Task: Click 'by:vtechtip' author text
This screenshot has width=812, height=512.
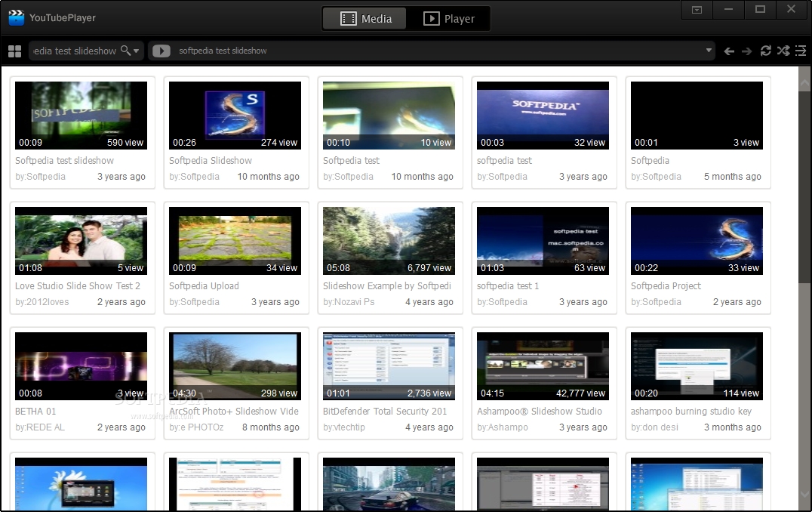Action: tap(344, 427)
